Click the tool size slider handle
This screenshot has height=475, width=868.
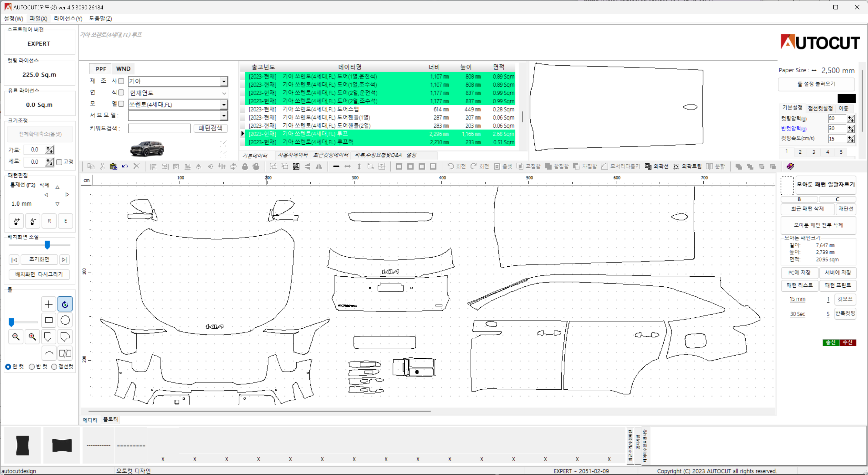12,322
